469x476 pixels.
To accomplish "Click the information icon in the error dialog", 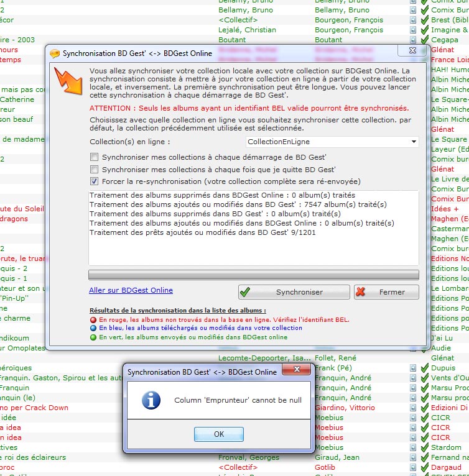I will tap(151, 400).
